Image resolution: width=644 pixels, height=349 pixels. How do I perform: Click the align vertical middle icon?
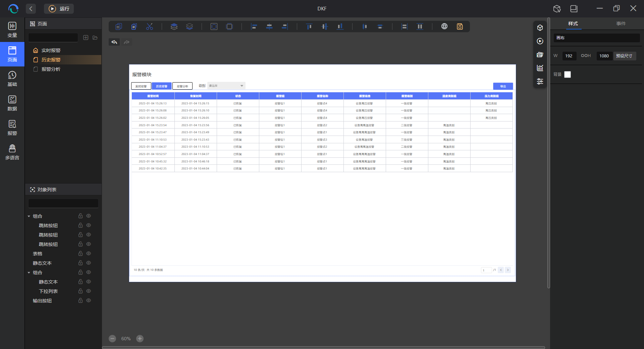point(325,27)
